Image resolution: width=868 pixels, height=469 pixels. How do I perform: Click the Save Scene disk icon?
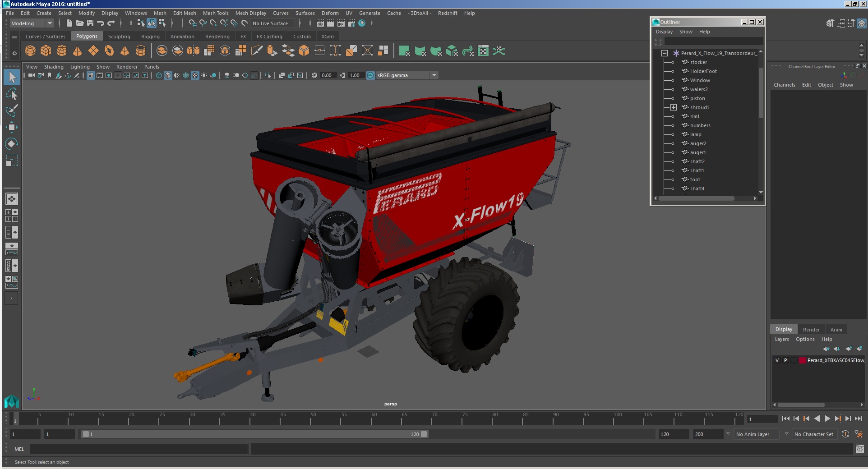pyautogui.click(x=90, y=23)
